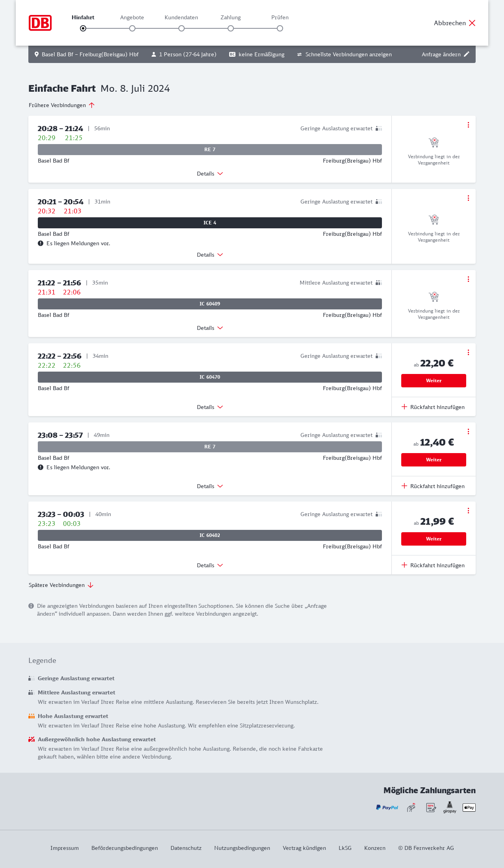Click the warning icon on the ICE 4 connection

[41, 243]
